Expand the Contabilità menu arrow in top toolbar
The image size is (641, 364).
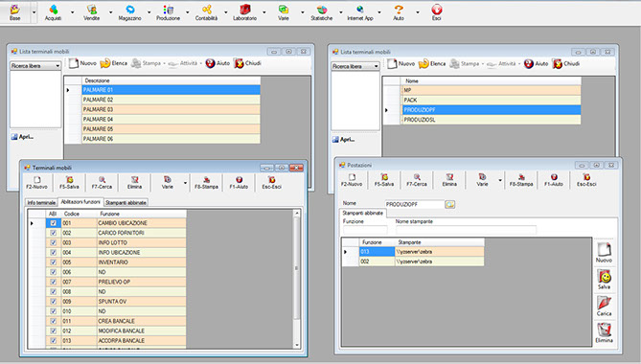click(x=226, y=12)
